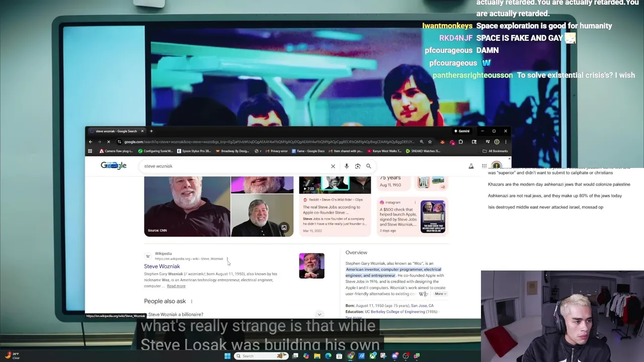Open Microsoft Store from taskbar
Viewport: 644px width, 362px height.
339,356
